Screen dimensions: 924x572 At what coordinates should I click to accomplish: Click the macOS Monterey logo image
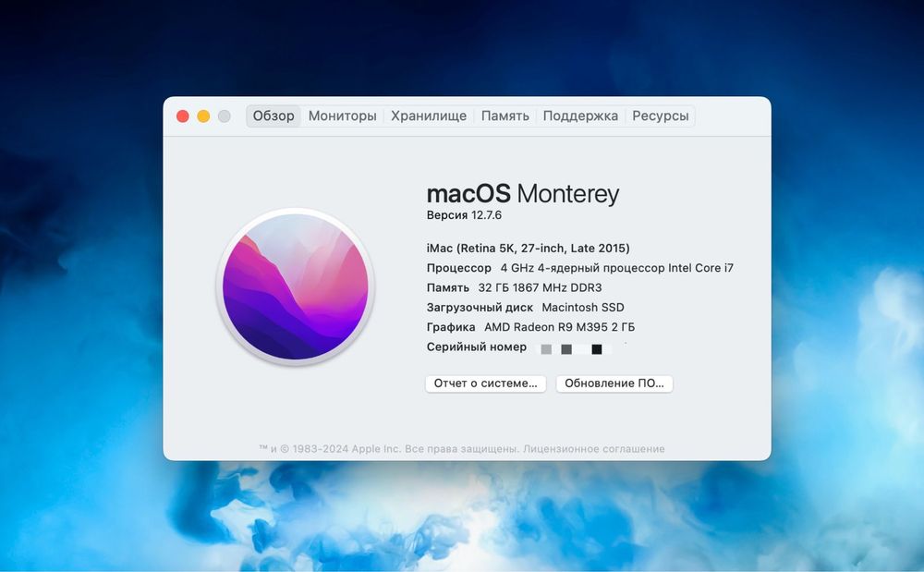coord(296,286)
